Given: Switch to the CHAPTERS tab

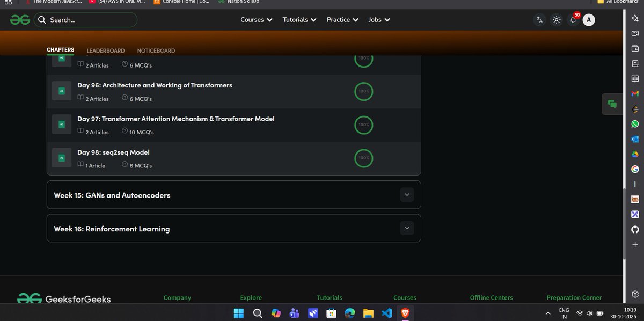Looking at the screenshot, I should click(x=61, y=50).
